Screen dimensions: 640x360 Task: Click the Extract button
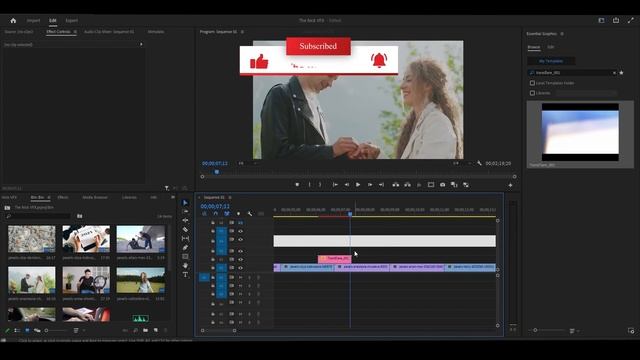pyautogui.click(x=407, y=185)
